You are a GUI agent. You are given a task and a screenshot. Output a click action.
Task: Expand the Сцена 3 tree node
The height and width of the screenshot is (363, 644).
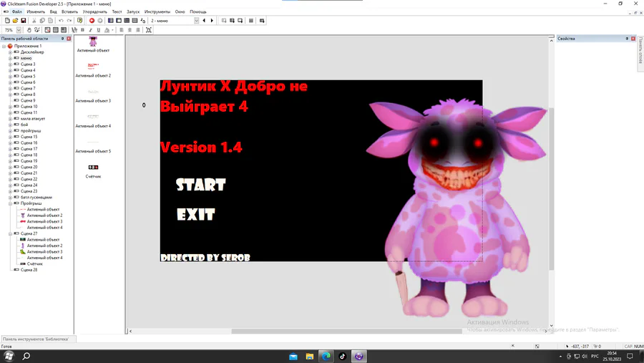(x=10, y=64)
